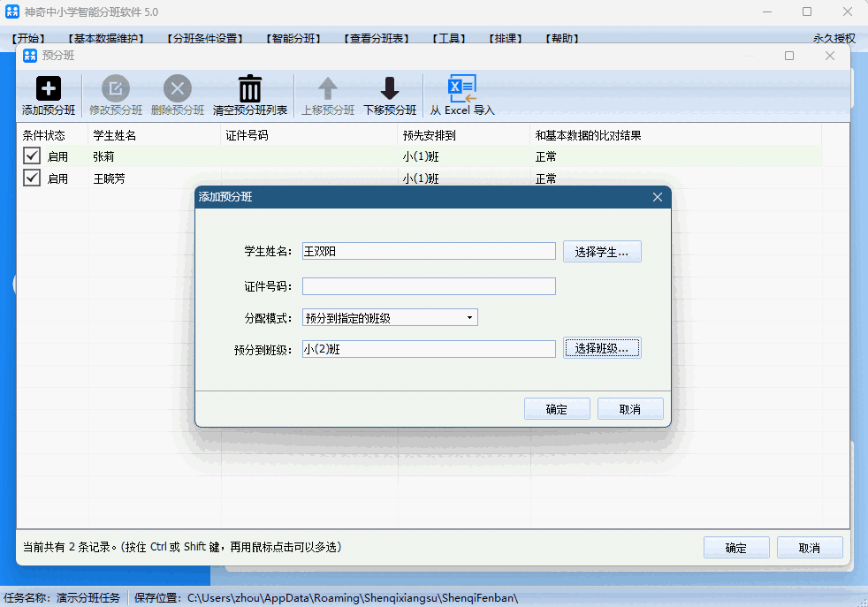
Task: Click the 证件号码 input field
Action: tap(429, 285)
